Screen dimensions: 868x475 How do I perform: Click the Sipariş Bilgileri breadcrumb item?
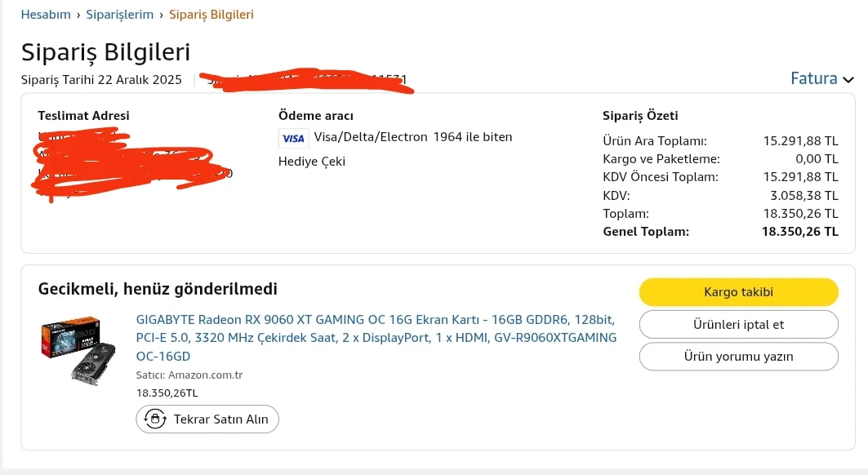[x=211, y=15]
